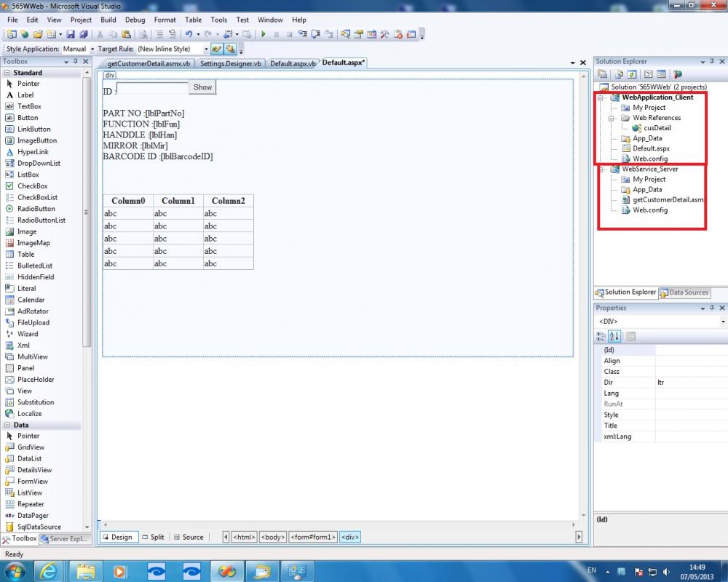This screenshot has height=582, width=728.
Task: Toggle Categorized view in Properties panel
Action: click(x=601, y=336)
